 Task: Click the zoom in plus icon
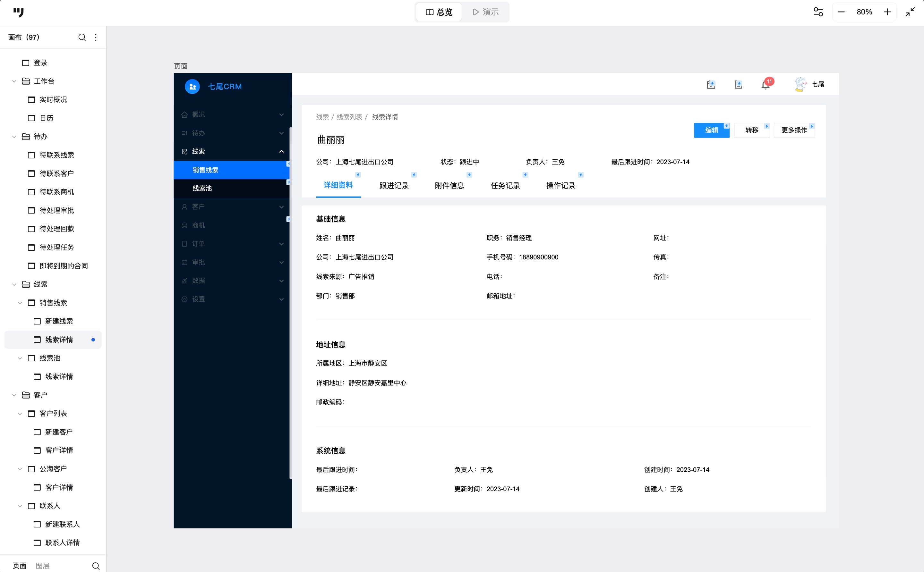coord(887,12)
